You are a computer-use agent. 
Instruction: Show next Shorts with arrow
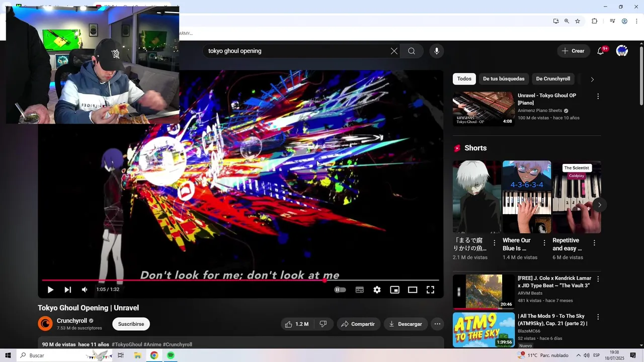click(x=599, y=205)
